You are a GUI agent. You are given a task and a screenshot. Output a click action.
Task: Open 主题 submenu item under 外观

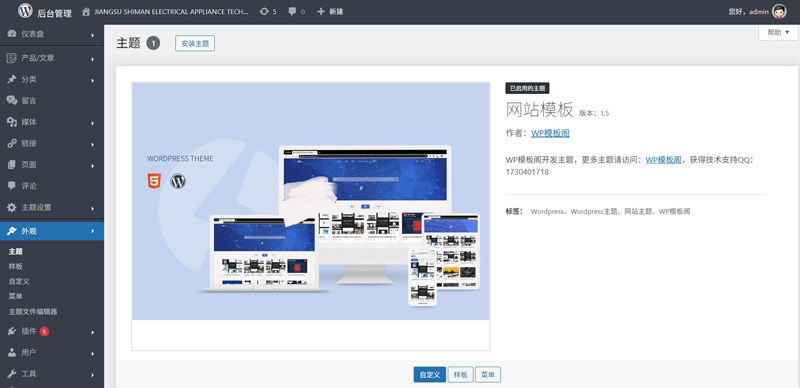click(x=16, y=252)
